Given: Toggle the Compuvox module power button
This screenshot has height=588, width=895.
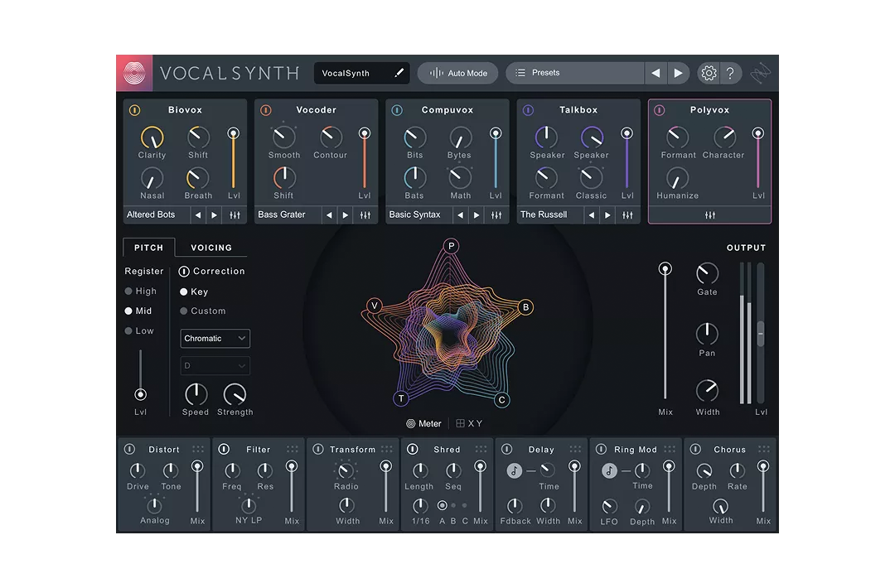Looking at the screenshot, I should tap(397, 110).
